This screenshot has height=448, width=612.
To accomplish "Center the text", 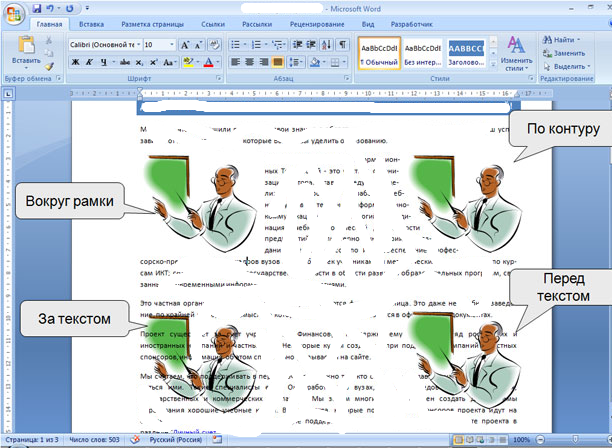I will pos(249,62).
